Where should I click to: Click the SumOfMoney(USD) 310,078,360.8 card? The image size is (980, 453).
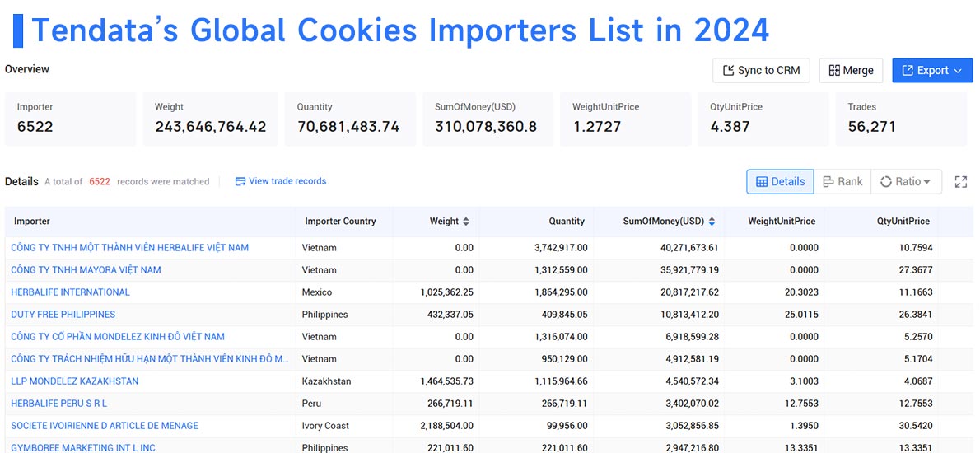click(488, 119)
